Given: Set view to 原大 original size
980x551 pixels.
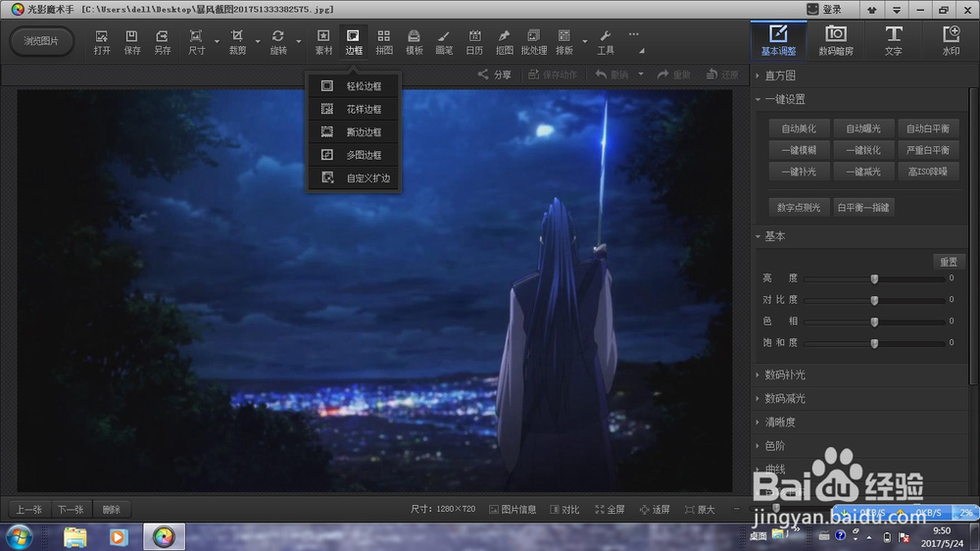Looking at the screenshot, I should tap(700, 510).
